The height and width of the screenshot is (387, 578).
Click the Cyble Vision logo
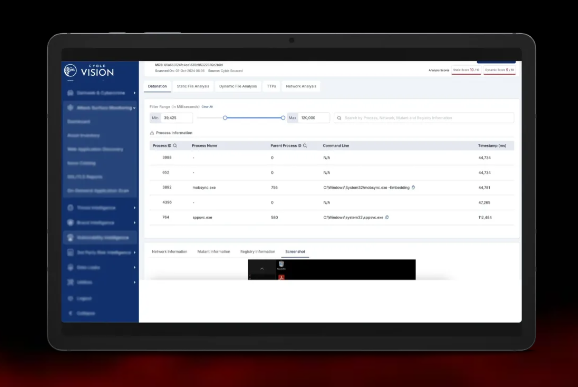point(89,70)
